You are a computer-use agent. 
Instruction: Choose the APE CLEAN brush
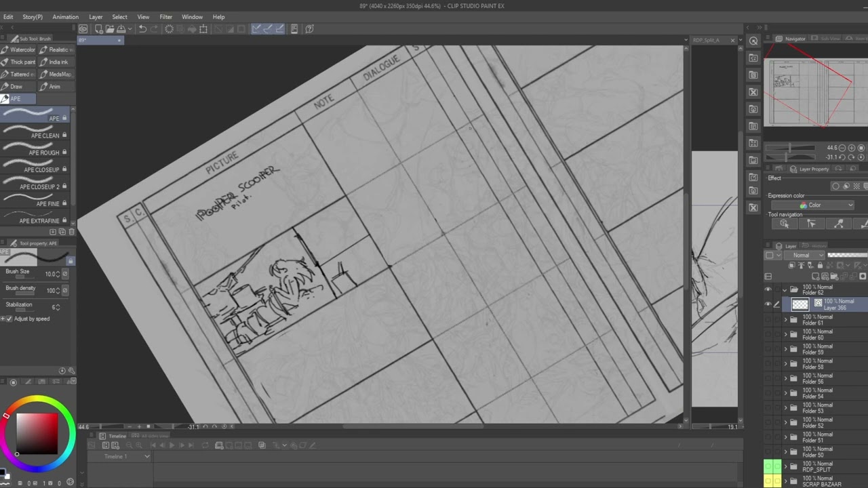pos(35,131)
